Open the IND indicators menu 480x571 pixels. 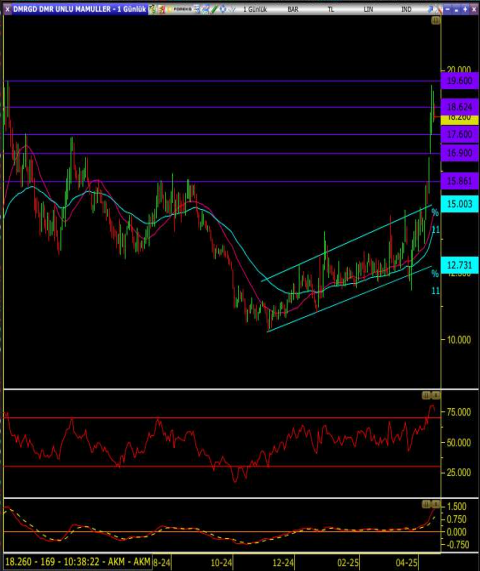pos(406,9)
